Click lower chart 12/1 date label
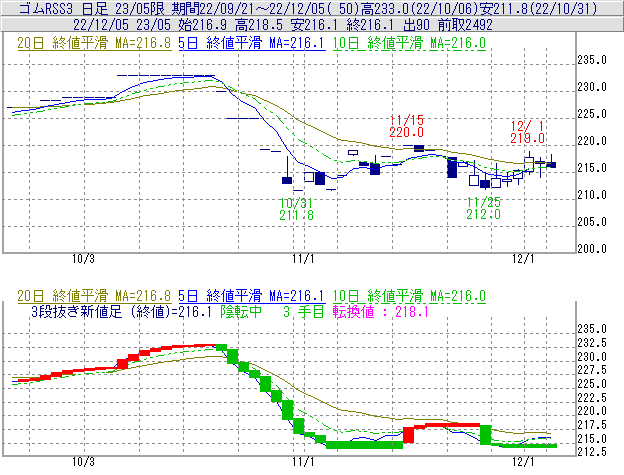 click(523, 462)
